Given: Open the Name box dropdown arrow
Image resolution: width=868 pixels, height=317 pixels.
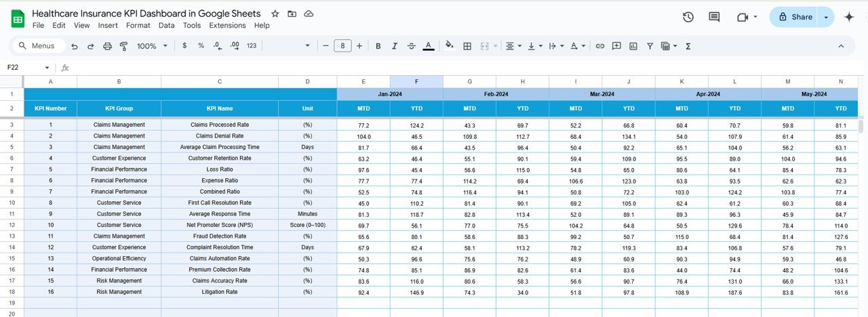Looking at the screenshot, I should click(47, 68).
